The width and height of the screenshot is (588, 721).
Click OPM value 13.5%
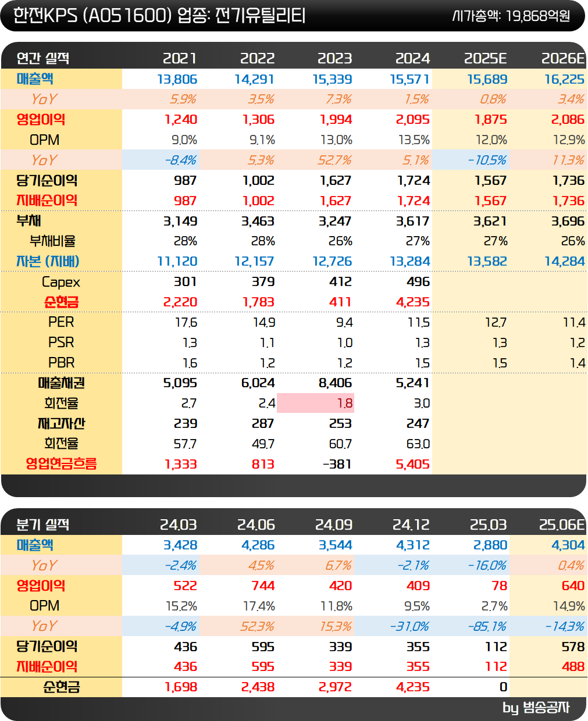coord(414,140)
